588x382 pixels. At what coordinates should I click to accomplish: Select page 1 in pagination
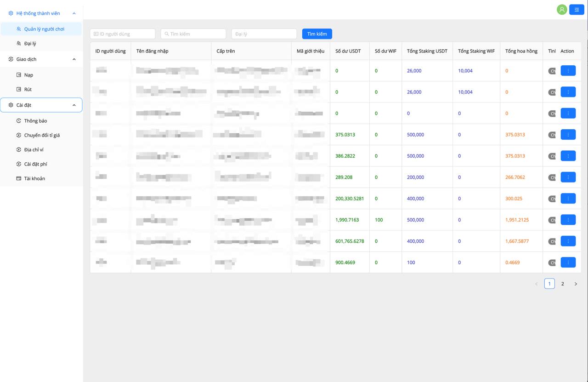tap(549, 284)
